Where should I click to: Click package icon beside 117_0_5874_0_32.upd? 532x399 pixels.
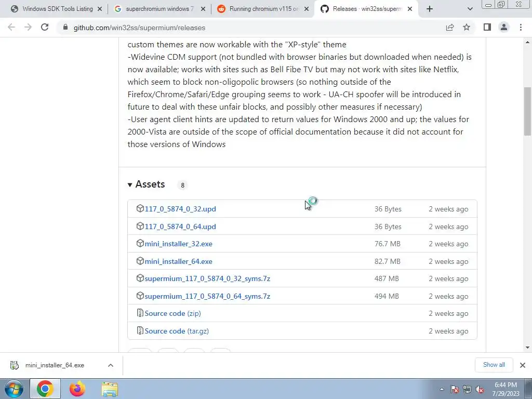[140, 208]
